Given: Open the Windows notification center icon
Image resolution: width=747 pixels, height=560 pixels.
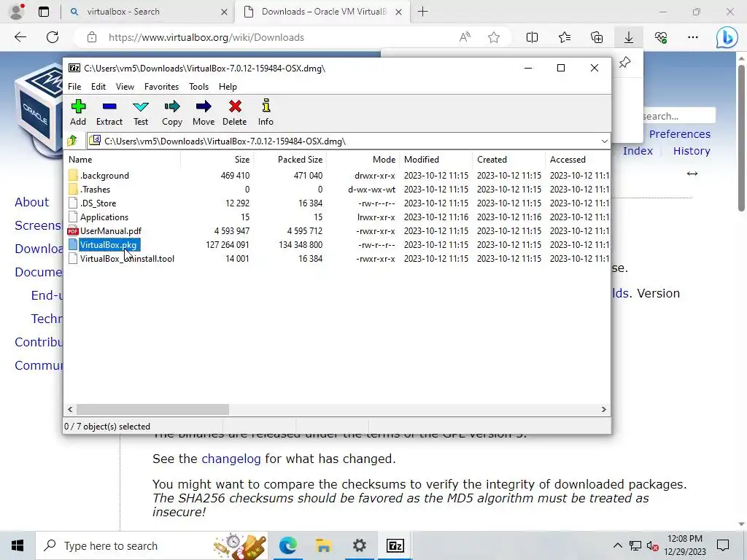Looking at the screenshot, I should coord(723,545).
